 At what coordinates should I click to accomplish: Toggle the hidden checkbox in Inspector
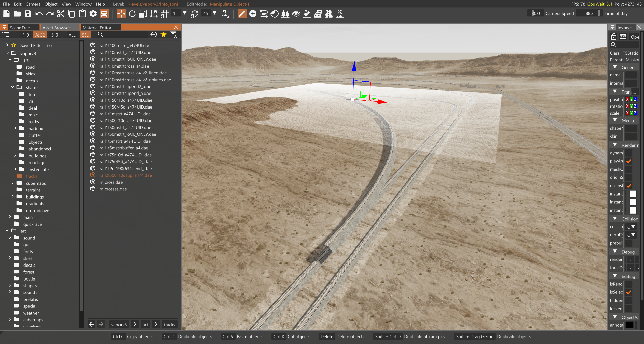[629, 300]
